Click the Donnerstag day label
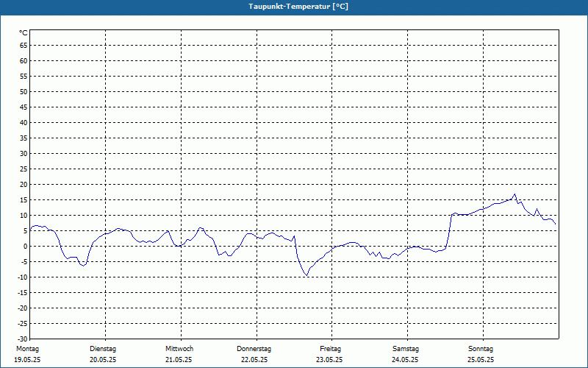The image size is (588, 368). (x=254, y=349)
